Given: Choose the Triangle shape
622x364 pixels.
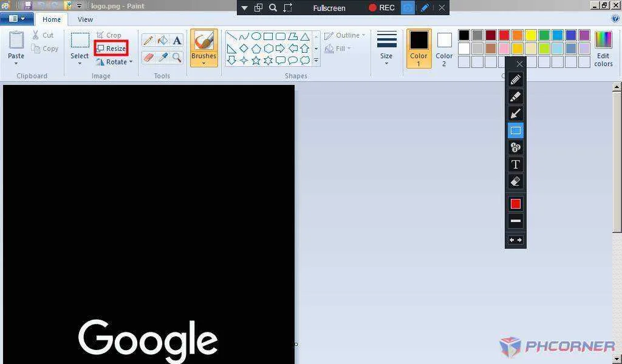Looking at the screenshot, I should point(305,36).
